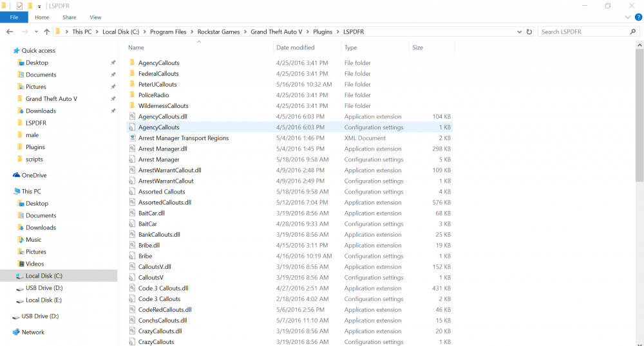Expand the ribbon with the chevron
The image size is (644, 346).
(627, 17)
